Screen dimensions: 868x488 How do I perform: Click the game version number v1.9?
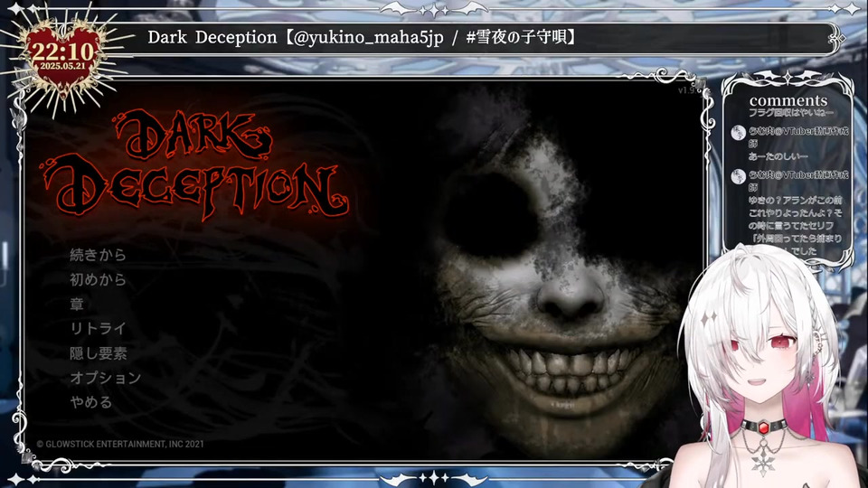pyautogui.click(x=689, y=90)
